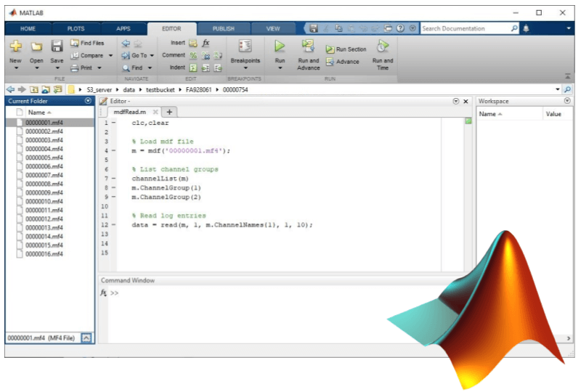Close the Editor panel with X
This screenshot has width=581, height=392.
pyautogui.click(x=466, y=101)
